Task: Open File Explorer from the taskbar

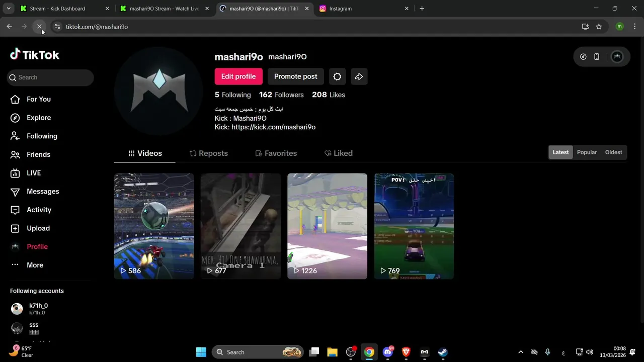Action: [x=332, y=352]
